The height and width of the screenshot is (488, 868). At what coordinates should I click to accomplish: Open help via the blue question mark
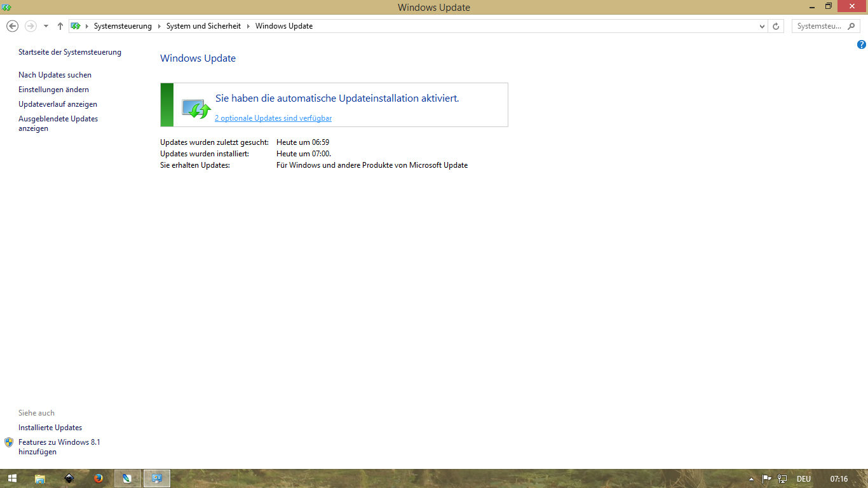coord(862,44)
